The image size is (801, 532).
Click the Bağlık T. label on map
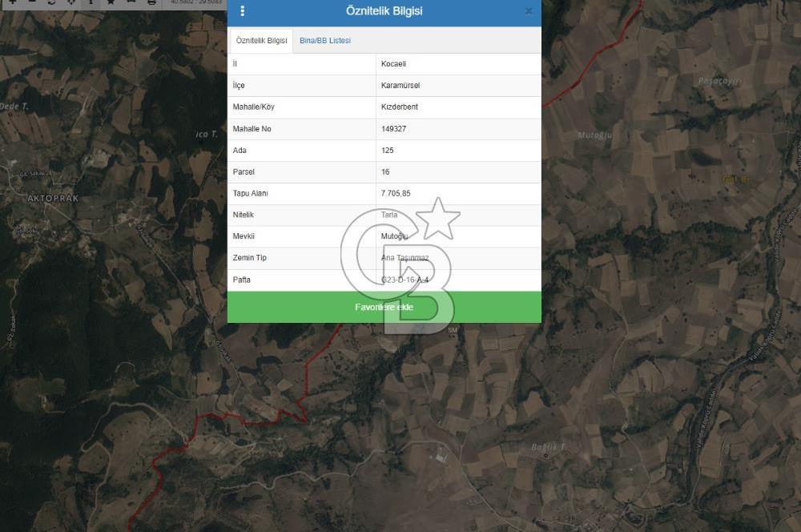[548, 447]
